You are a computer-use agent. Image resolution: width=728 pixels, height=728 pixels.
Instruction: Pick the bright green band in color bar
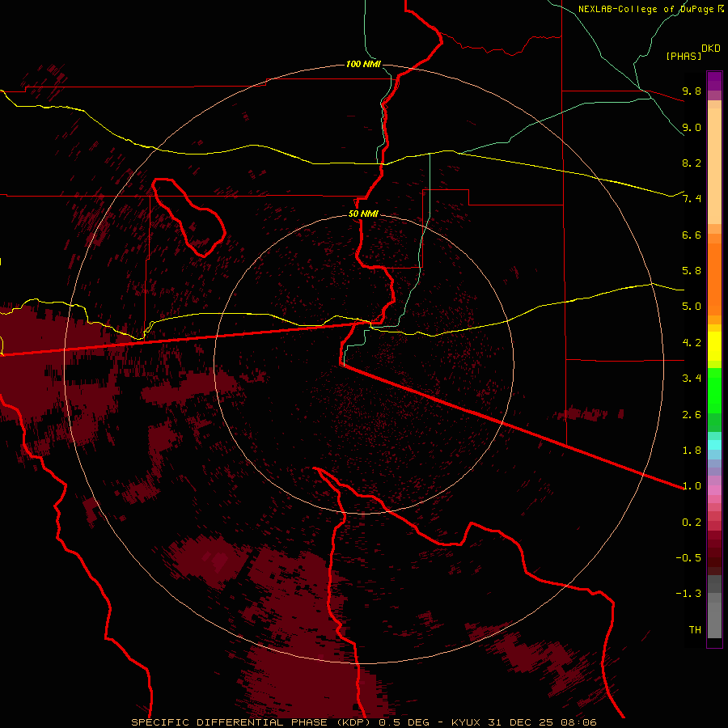(x=714, y=392)
